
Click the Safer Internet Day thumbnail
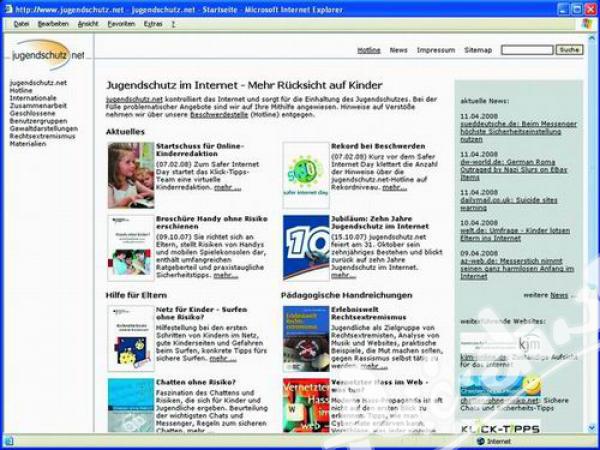[x=306, y=175]
